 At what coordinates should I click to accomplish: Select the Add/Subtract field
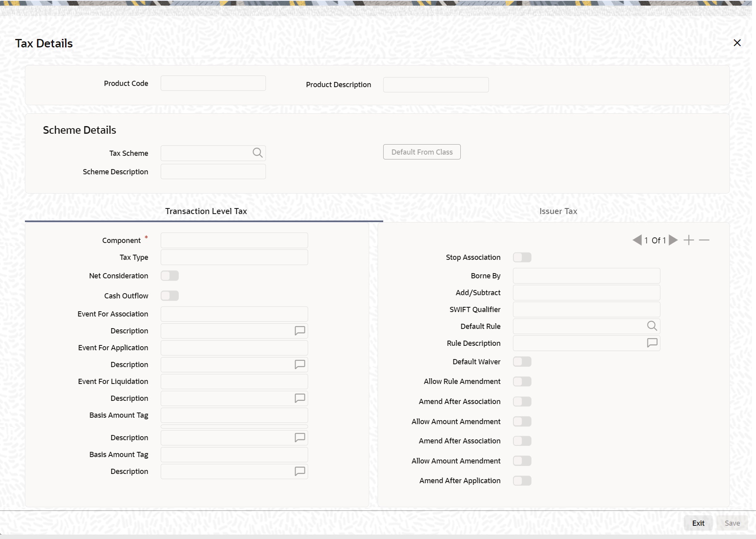point(586,292)
